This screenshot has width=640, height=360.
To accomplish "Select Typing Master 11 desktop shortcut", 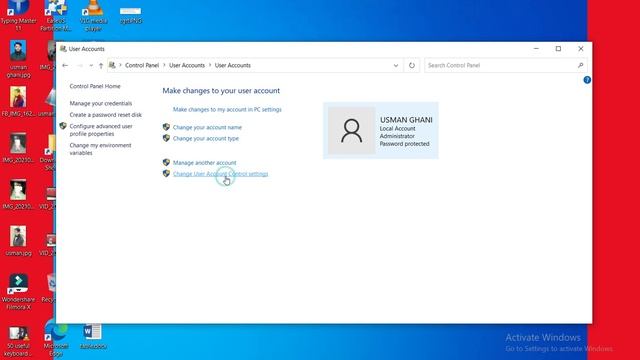I will pos(18,16).
